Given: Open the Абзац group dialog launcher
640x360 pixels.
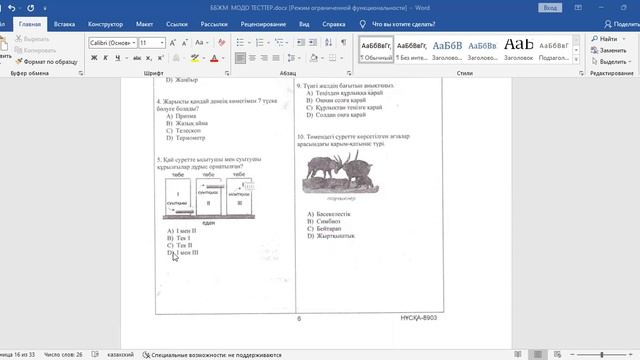Looking at the screenshot, I should coord(349,73).
